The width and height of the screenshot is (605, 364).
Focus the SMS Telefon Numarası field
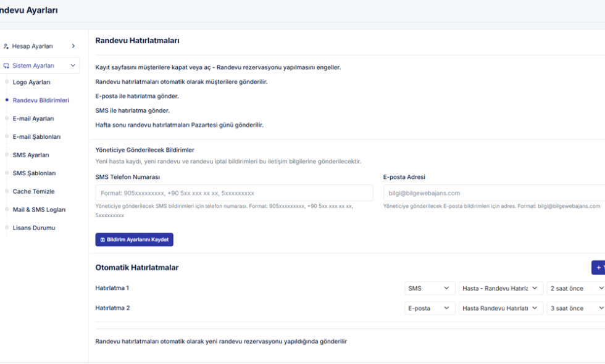(x=234, y=193)
